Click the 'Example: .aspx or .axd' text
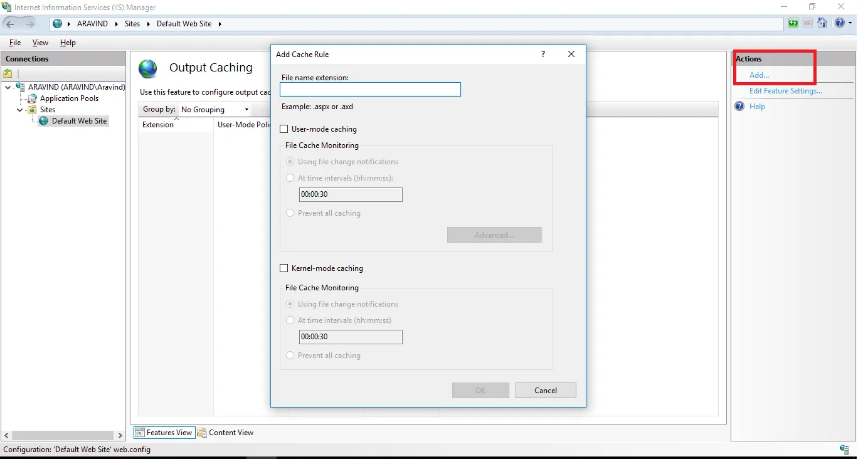The height and width of the screenshot is (459, 868). pos(317,107)
